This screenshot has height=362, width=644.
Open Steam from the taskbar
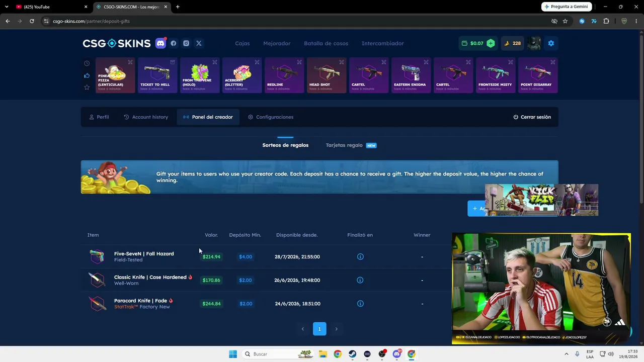click(x=352, y=354)
